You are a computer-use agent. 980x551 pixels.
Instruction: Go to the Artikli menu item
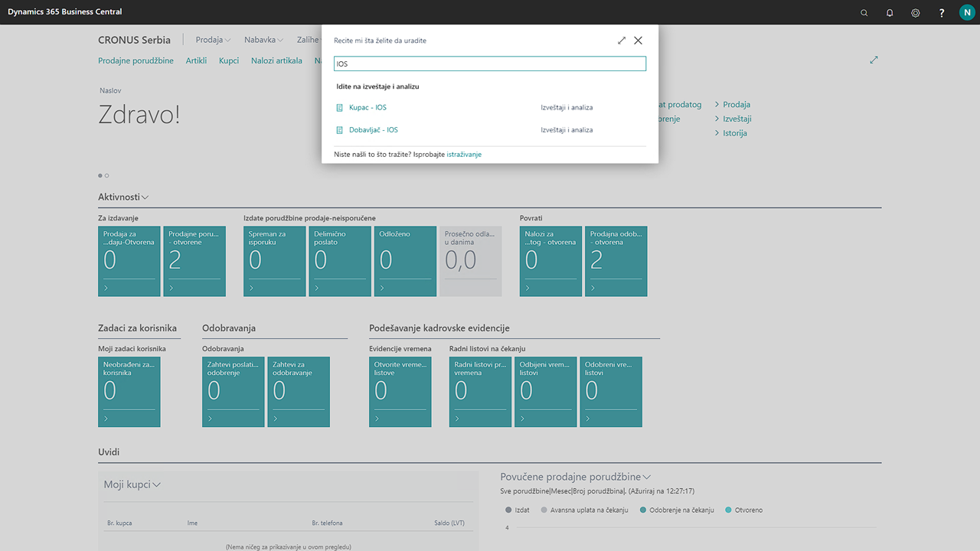[196, 60]
